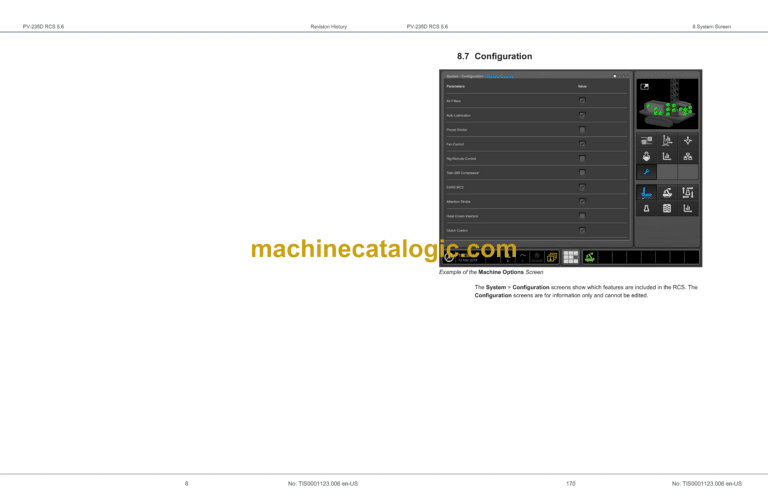Select the list document icon
This screenshot has height=497, width=768.
point(667,209)
